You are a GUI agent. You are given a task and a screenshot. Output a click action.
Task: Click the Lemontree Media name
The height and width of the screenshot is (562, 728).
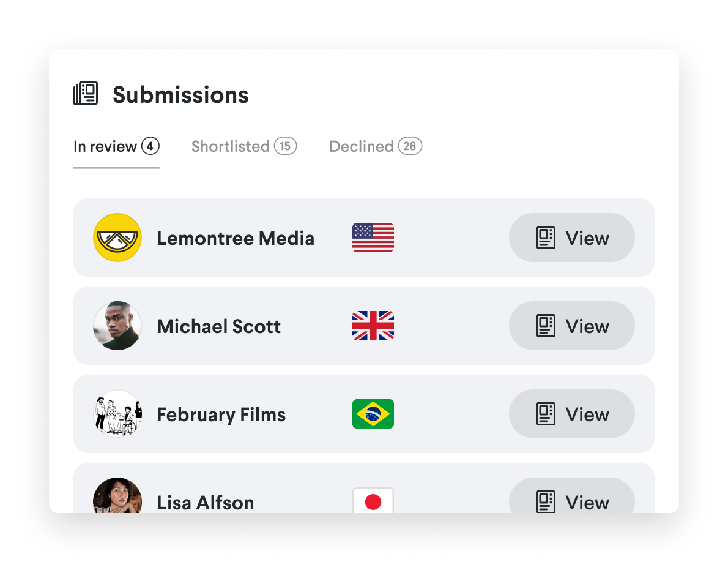[236, 238]
